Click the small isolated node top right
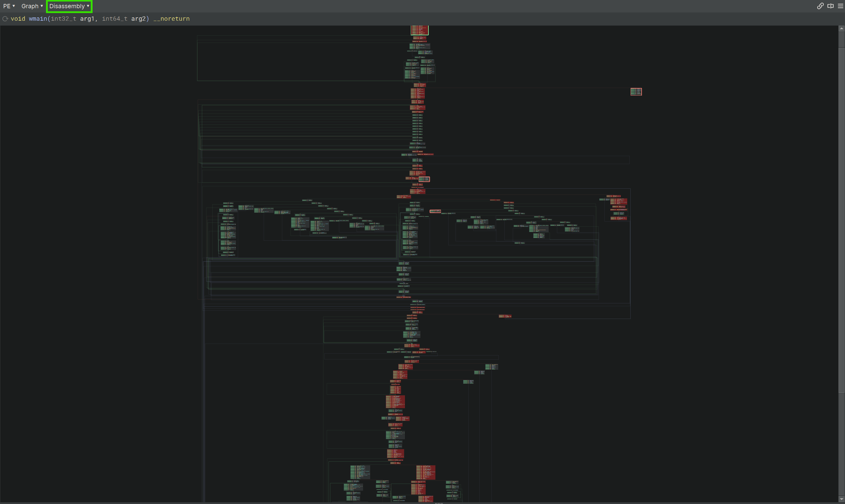 tap(636, 92)
